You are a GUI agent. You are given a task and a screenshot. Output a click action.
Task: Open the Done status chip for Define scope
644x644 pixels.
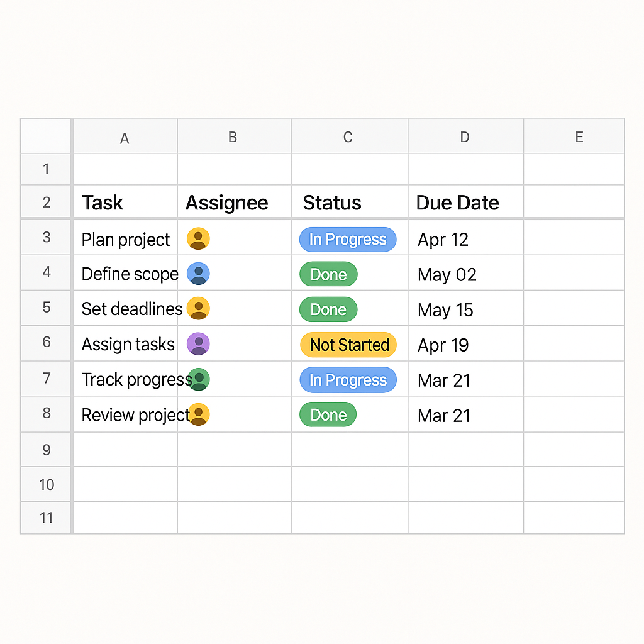tap(328, 274)
